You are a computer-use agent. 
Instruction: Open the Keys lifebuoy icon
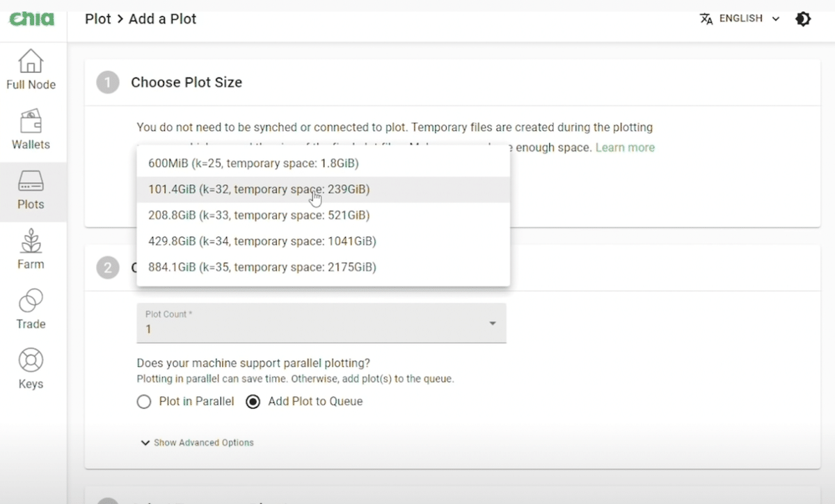[x=31, y=361]
